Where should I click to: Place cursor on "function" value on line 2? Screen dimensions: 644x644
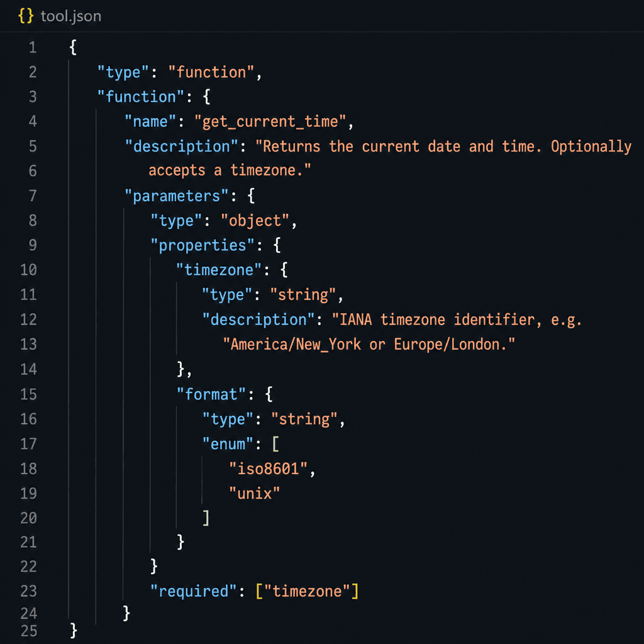coord(211,73)
